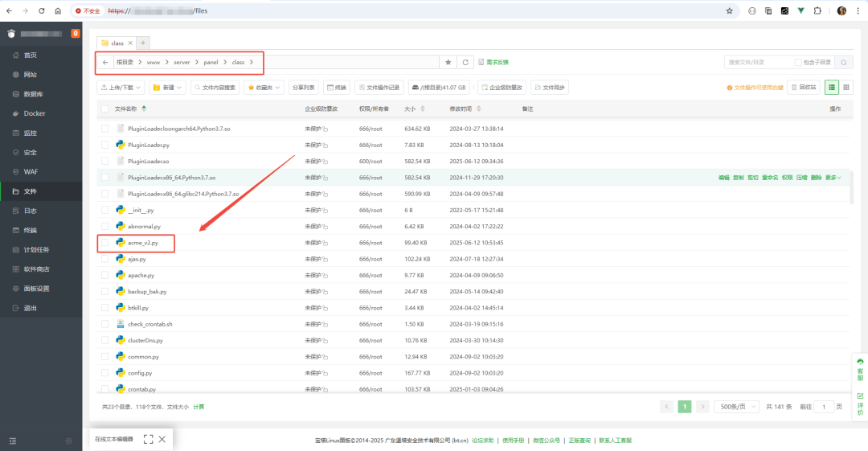Focus the 搜索文件/目录 search field
The image size is (868, 451).
click(759, 62)
